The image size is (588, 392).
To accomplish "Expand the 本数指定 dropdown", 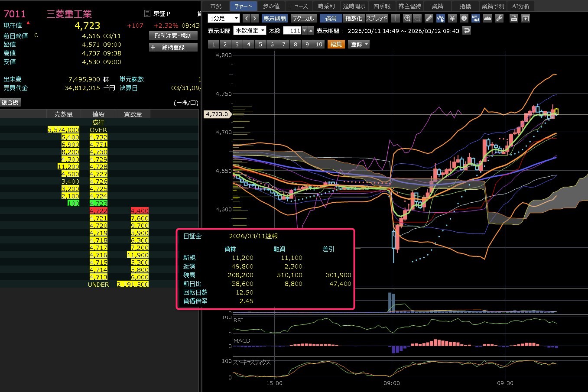I will pos(250,31).
